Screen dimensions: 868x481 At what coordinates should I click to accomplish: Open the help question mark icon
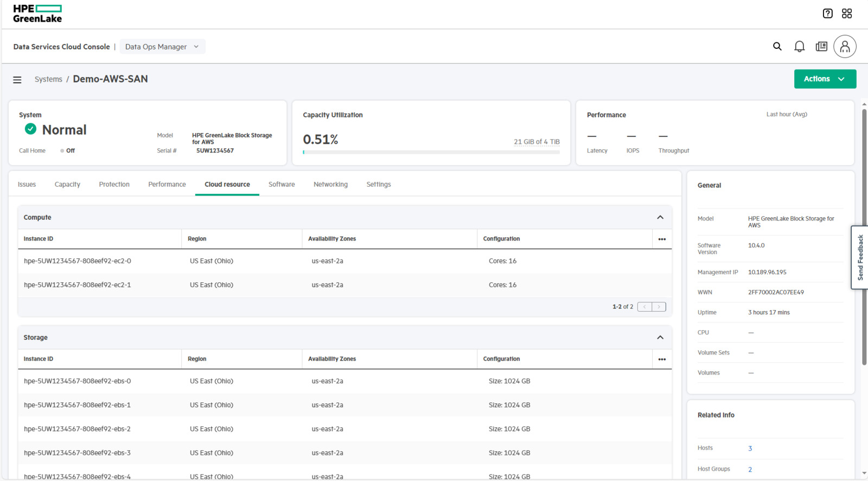coord(827,14)
